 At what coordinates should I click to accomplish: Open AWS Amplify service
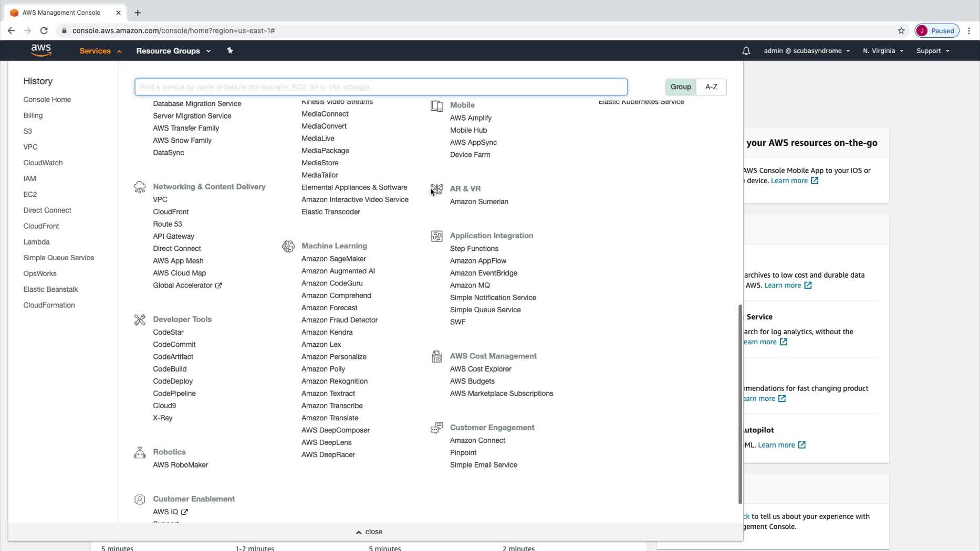point(471,118)
